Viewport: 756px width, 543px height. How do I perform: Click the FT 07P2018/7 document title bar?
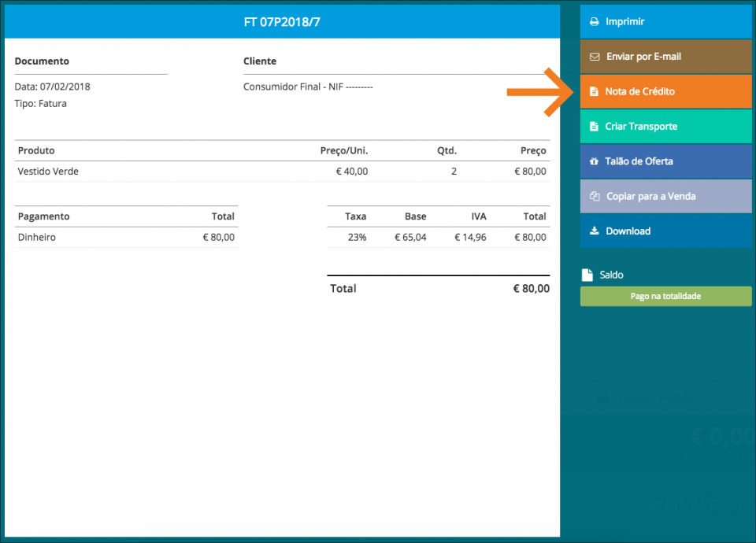[x=282, y=22]
